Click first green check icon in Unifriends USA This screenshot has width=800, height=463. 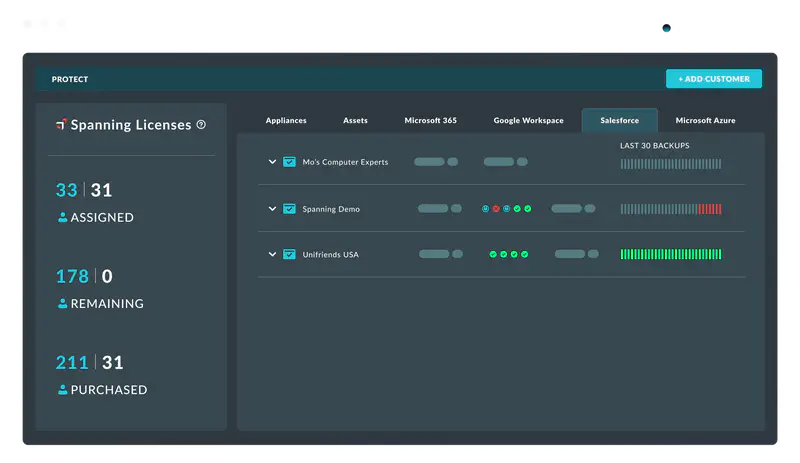tap(493, 254)
